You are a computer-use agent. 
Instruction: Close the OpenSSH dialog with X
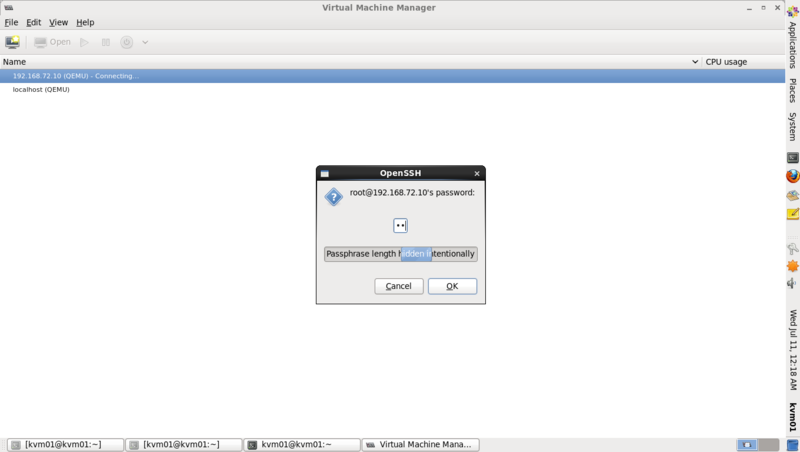tap(477, 173)
